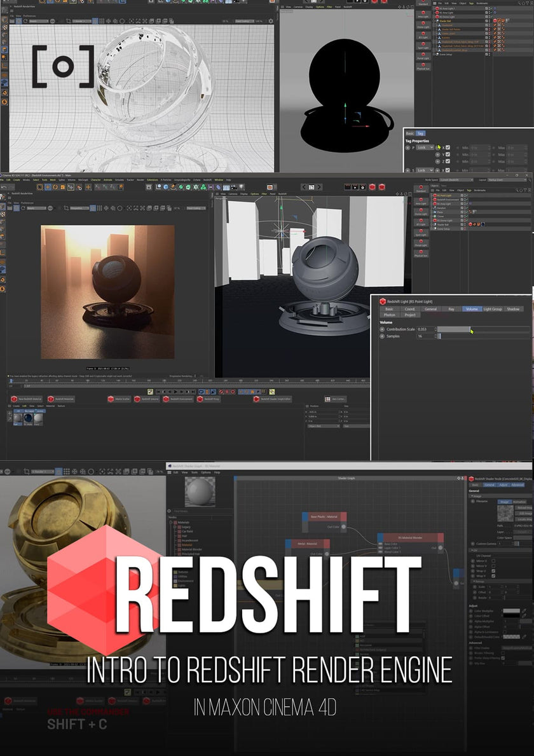Switch to the Volume tab in Redshift Light

point(472,309)
